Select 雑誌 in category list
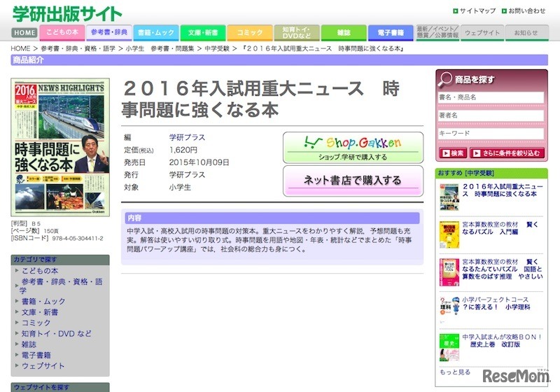 click(29, 344)
